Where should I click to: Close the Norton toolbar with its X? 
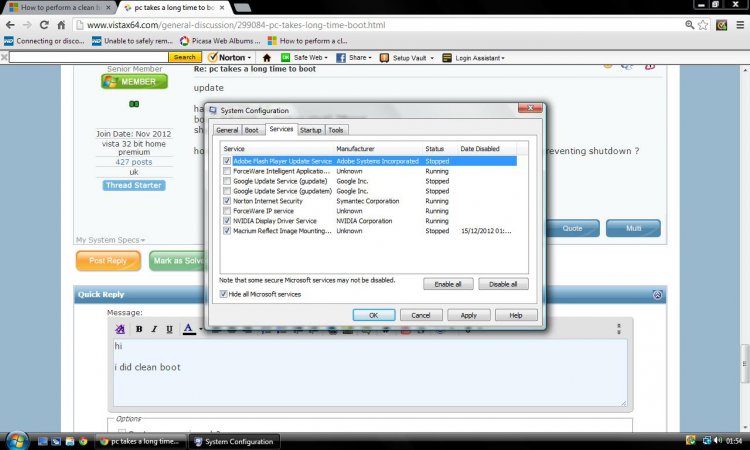[4, 57]
